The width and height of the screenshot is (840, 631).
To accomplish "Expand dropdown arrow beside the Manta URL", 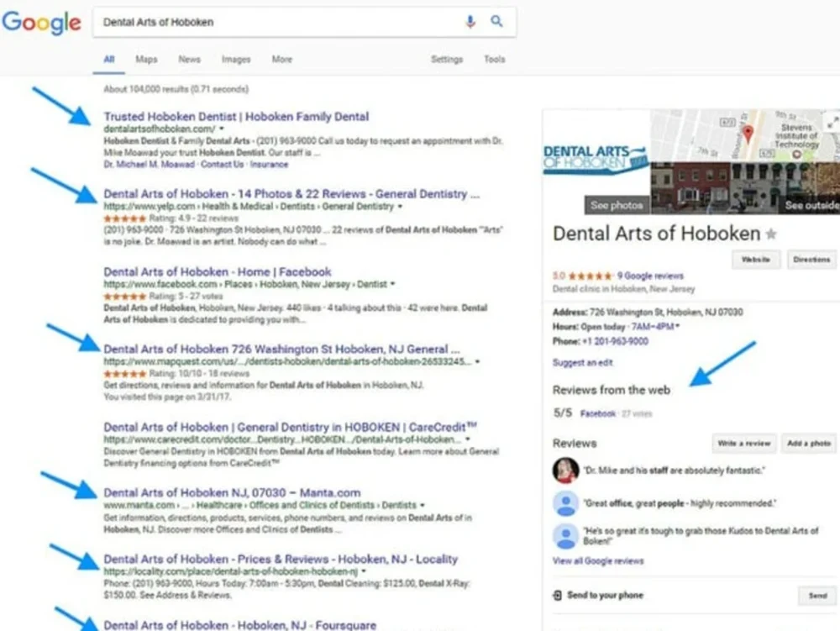I will [x=423, y=505].
